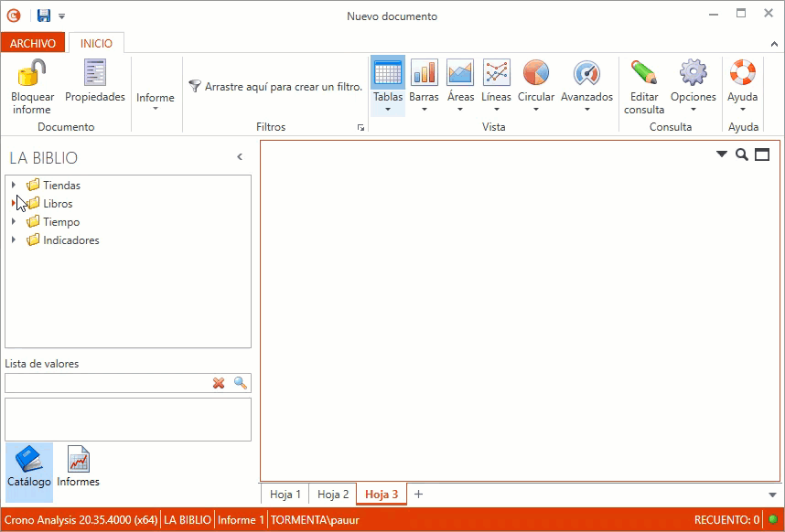Image resolution: width=785 pixels, height=532 pixels.
Task: Add a new sheet with plus button
Action: coord(418,495)
